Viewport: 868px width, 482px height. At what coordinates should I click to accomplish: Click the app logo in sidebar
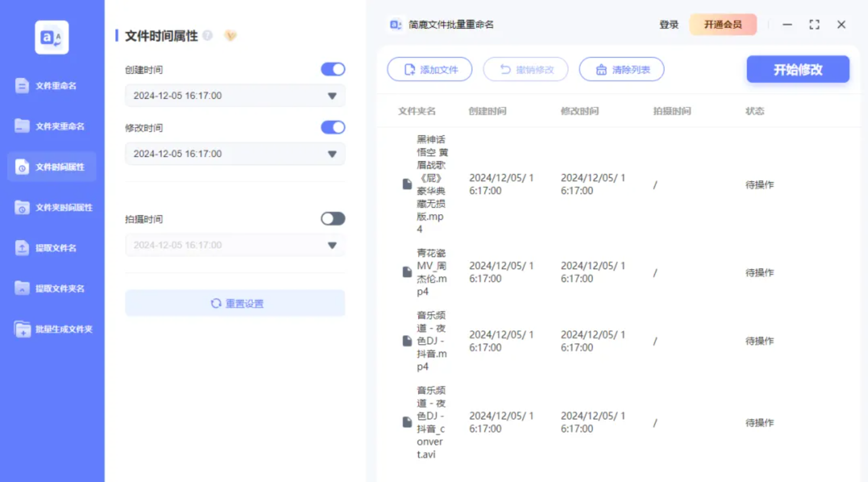[x=52, y=37]
